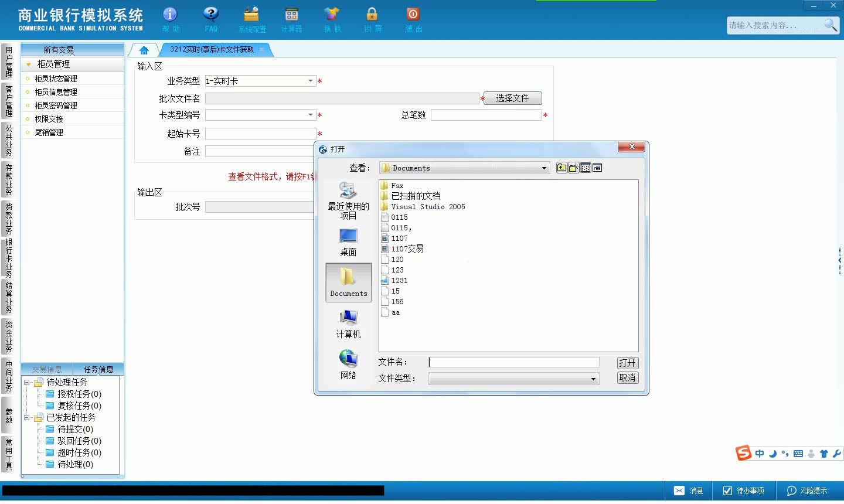Image resolution: width=844 pixels, height=504 pixels.
Task: Open 桌面 desktop location in dialog
Action: [348, 241]
